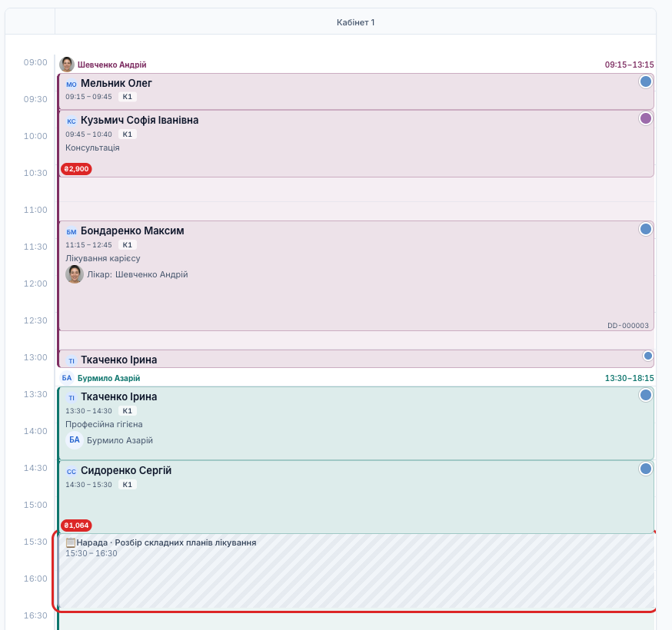Click status circle on Ткаченко Ірина's 13:30–14:30 appointment
672x630 pixels.
tap(645, 396)
